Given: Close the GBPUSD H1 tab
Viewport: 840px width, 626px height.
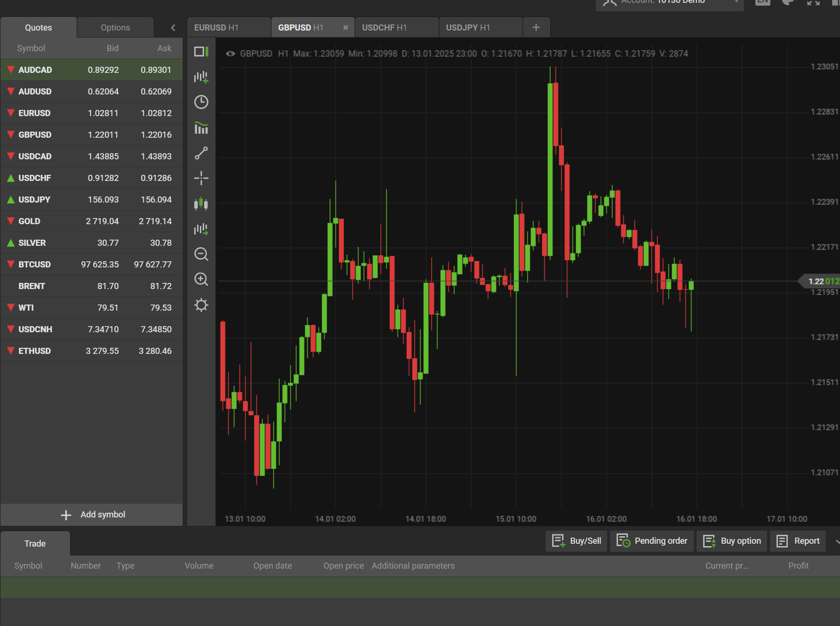Looking at the screenshot, I should pyautogui.click(x=346, y=28).
